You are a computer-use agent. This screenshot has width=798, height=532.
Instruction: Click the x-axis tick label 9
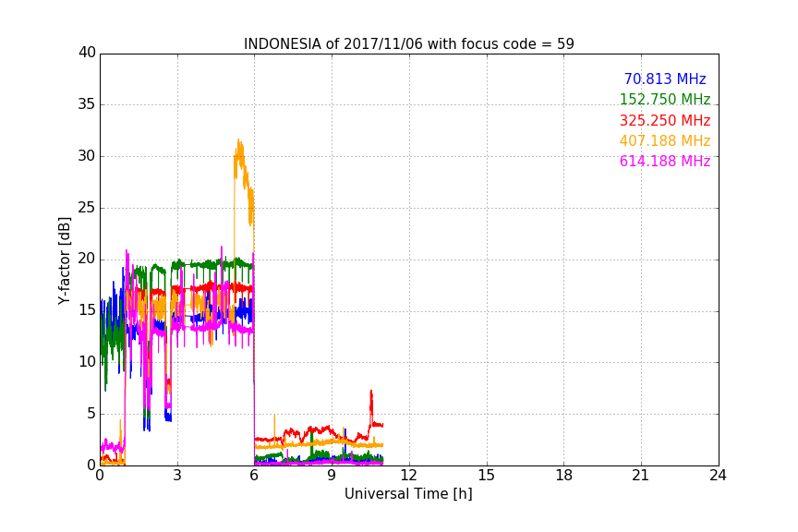pyautogui.click(x=332, y=476)
